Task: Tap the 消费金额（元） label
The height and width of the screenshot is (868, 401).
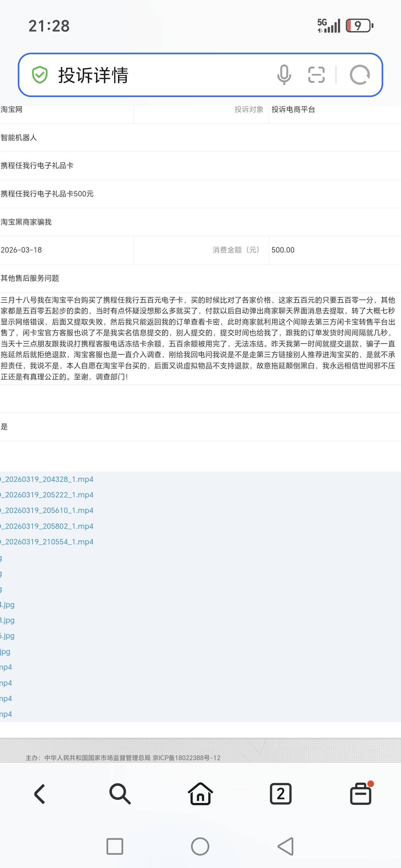Action: pyautogui.click(x=236, y=250)
